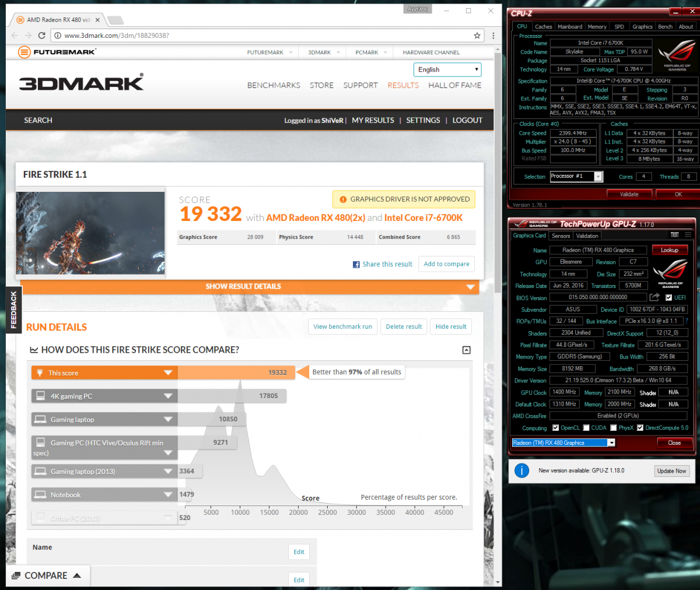Click the chart icon beside comparison heading
Viewport: 700px width, 590px height.
(34, 350)
